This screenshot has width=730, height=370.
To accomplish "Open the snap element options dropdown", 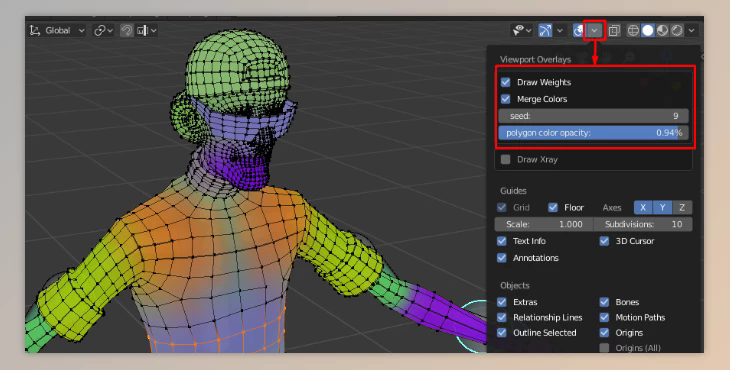I will click(147, 31).
